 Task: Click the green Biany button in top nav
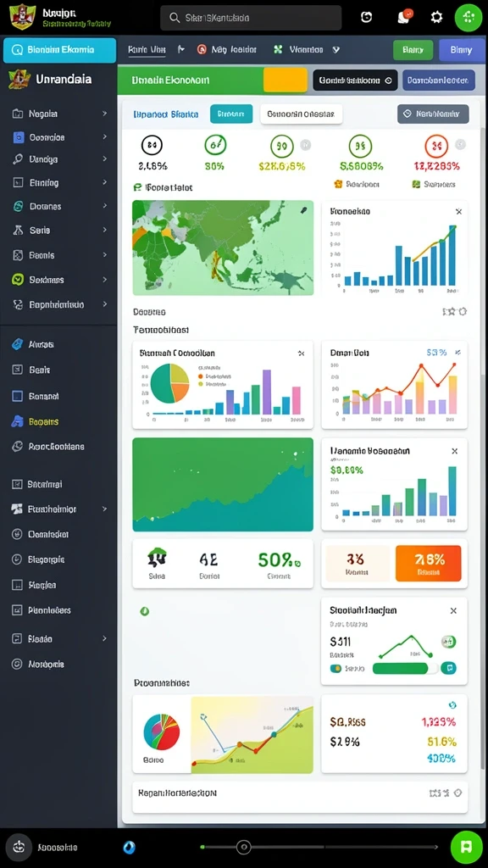coord(413,50)
